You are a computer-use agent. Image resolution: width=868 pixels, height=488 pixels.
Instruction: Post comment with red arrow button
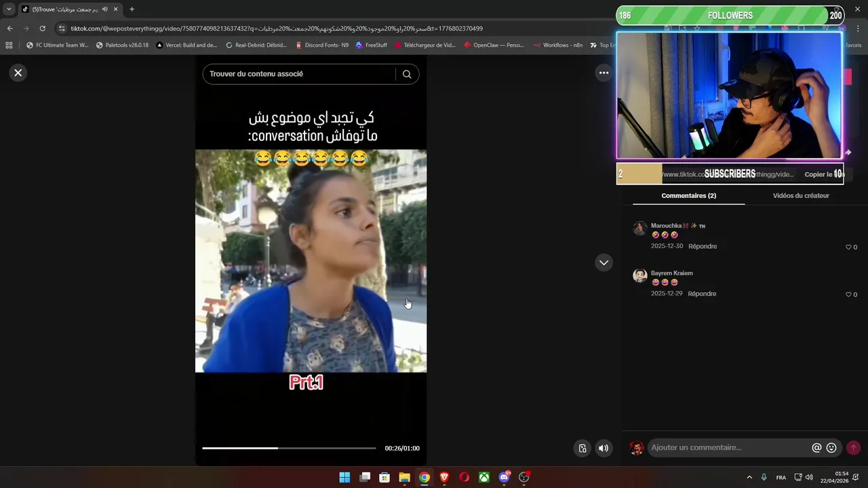click(853, 447)
